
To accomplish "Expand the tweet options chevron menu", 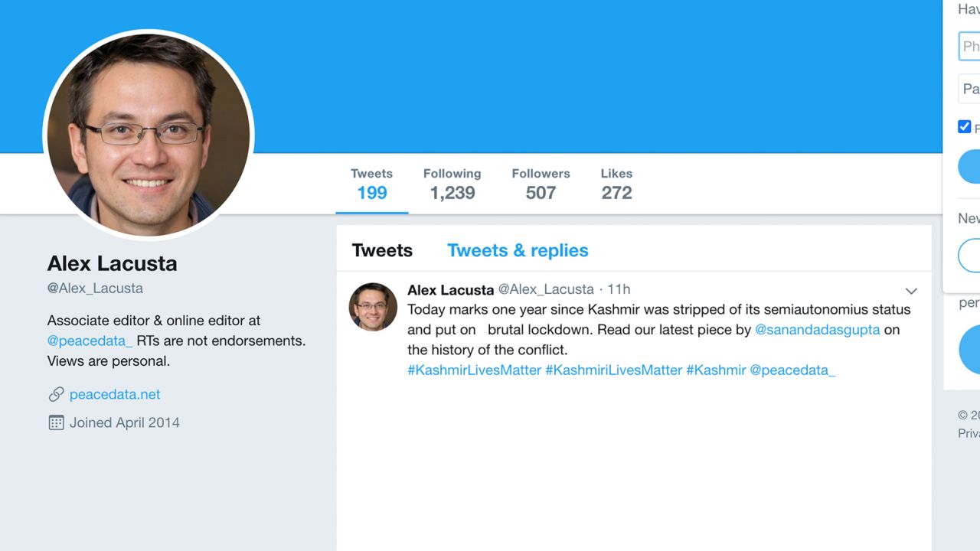I will [911, 291].
